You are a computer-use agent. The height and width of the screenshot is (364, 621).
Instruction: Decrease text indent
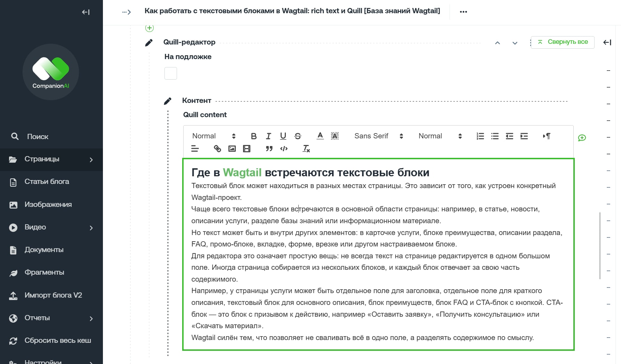509,136
